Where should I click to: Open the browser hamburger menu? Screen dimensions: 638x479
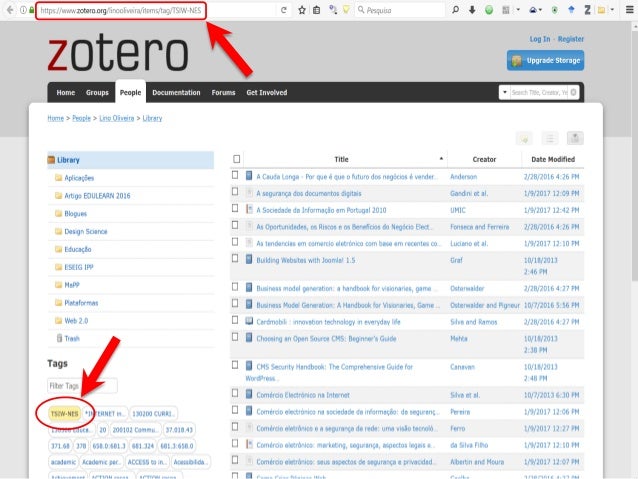629,10
